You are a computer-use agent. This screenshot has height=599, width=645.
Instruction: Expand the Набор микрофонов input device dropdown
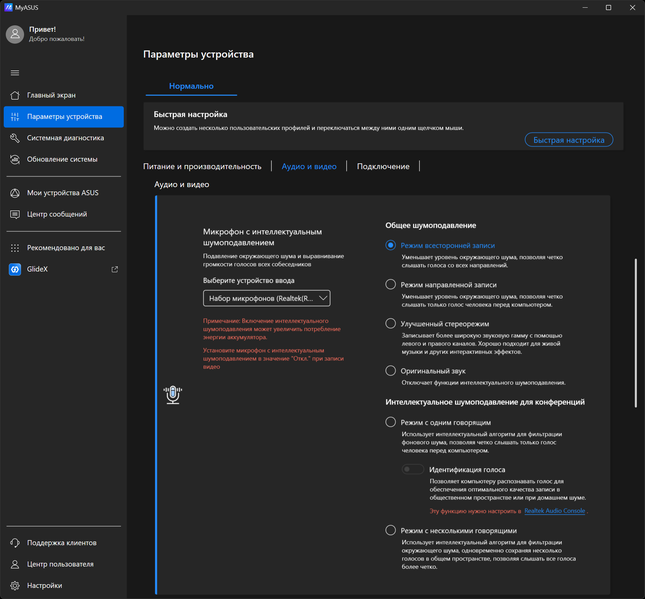(x=266, y=298)
